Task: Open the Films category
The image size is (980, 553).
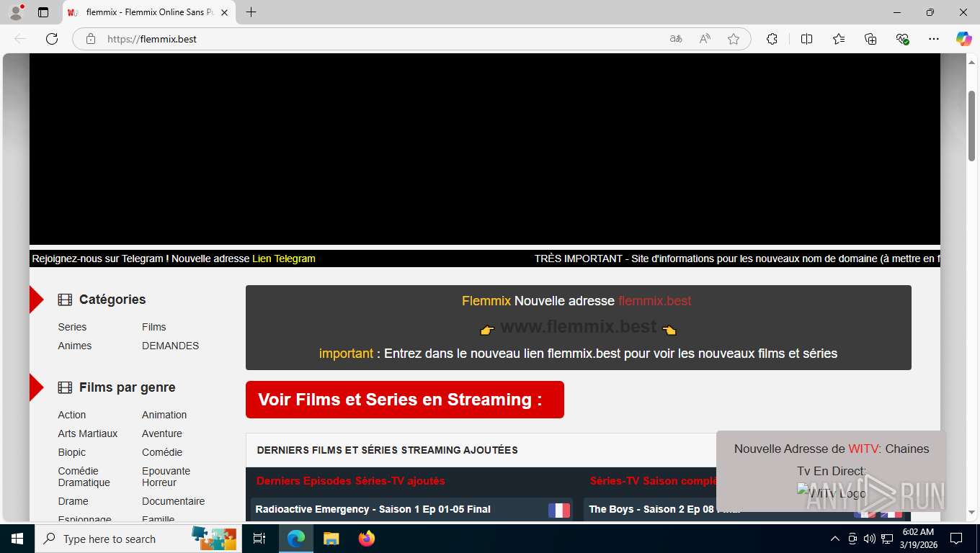Action: (154, 327)
